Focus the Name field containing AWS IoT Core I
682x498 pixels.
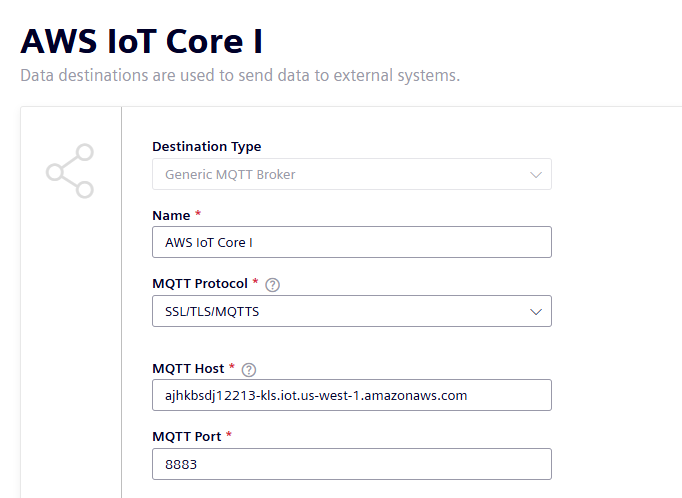click(352, 242)
